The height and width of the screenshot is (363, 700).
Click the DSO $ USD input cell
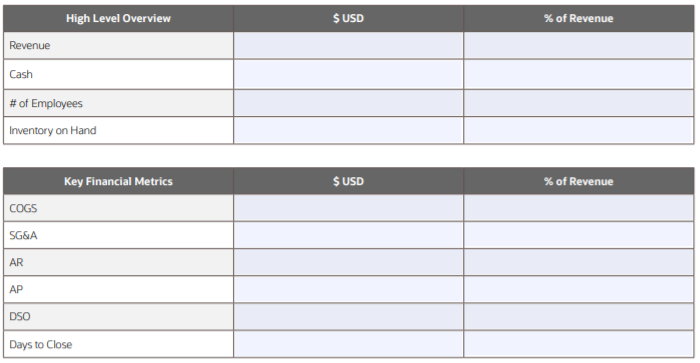(x=348, y=317)
